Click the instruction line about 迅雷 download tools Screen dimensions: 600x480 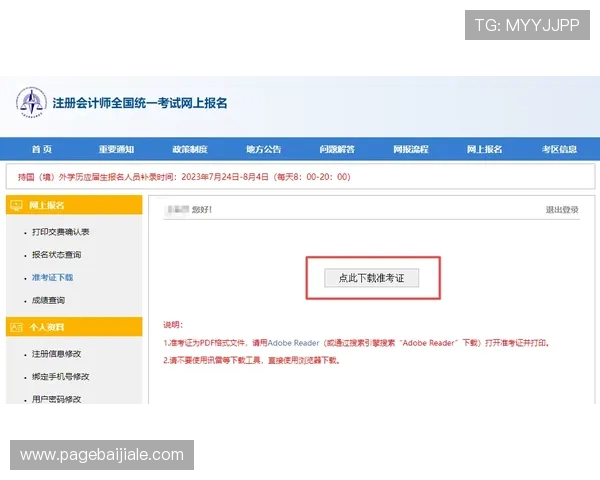pyautogui.click(x=252, y=360)
